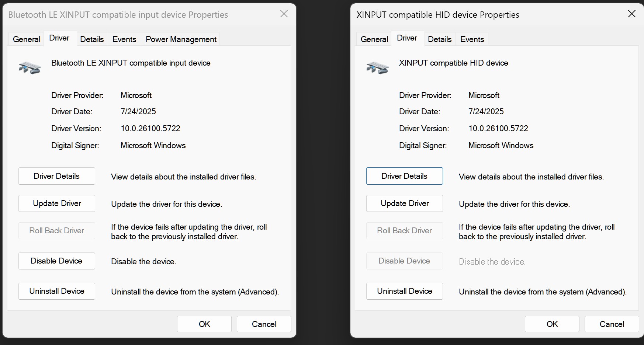This screenshot has width=644, height=345.
Task: Click Driver Details in Bluetooth LE XINPUT dialog
Action: pos(57,176)
